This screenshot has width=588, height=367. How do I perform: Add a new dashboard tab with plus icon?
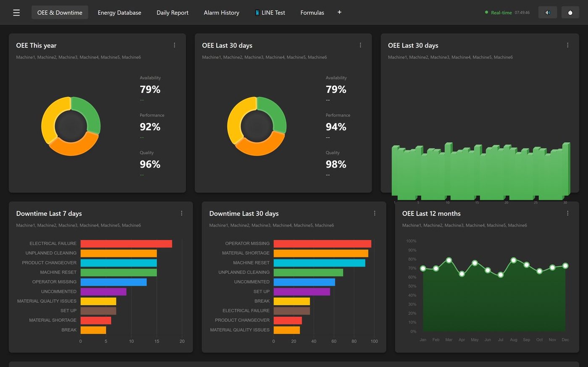339,12
